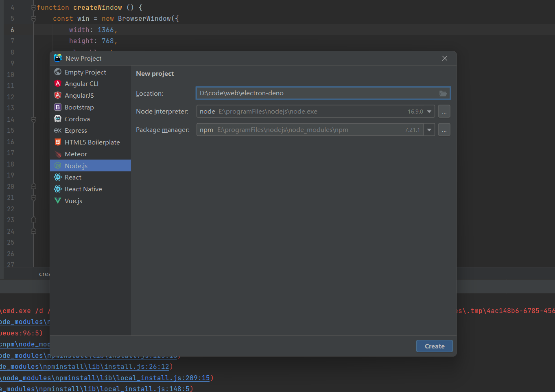The height and width of the screenshot is (392, 555).
Task: Choose AngularJS project type
Action: [x=90, y=95]
